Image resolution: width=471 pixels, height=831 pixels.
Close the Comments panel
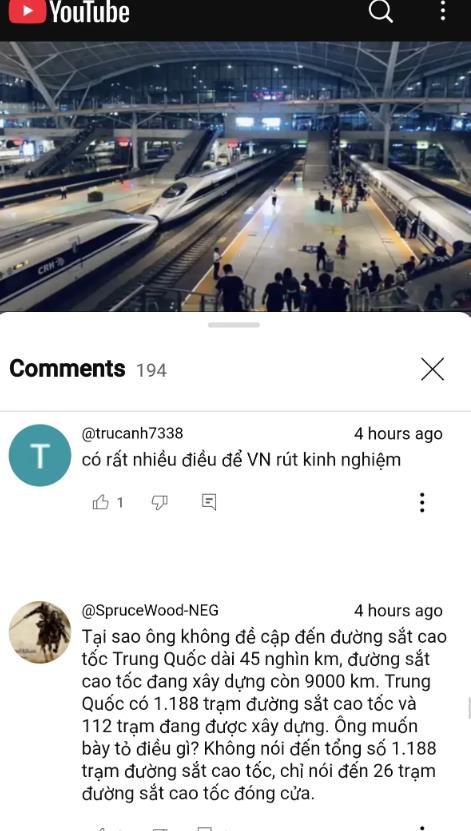[432, 369]
